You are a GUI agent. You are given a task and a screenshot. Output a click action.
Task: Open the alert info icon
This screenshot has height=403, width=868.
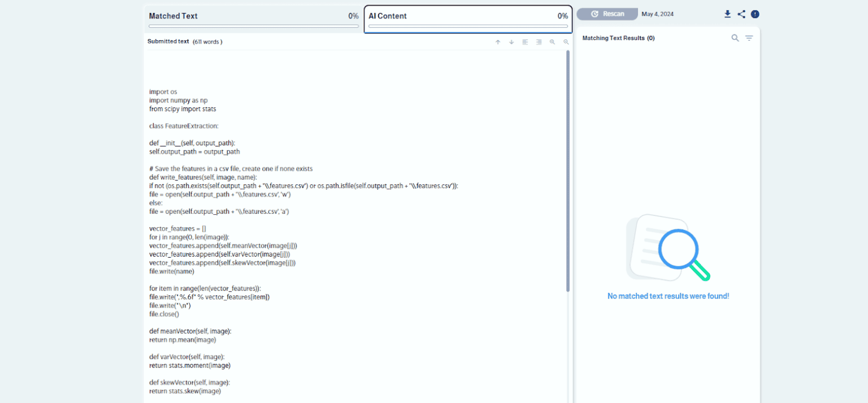click(x=755, y=14)
